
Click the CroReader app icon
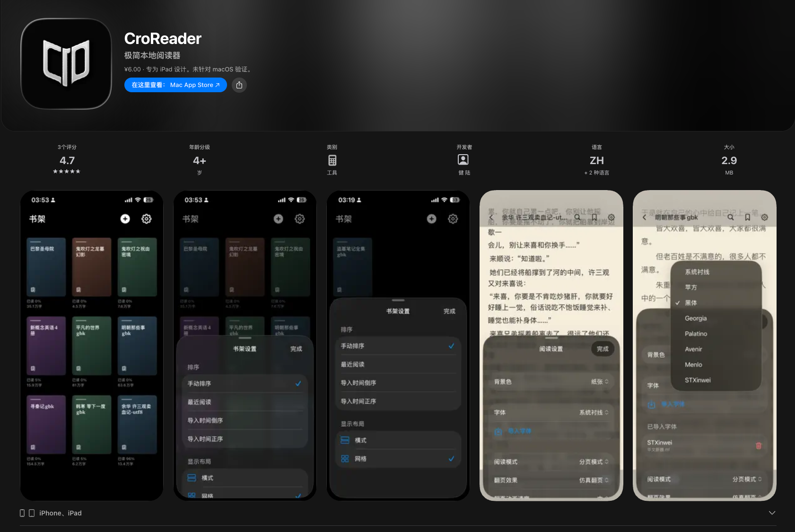point(66,64)
